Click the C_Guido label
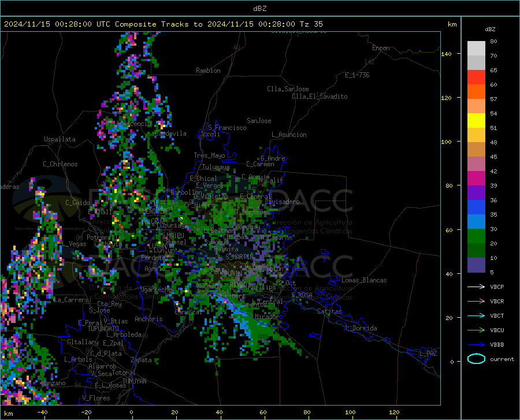Image resolution: width=520 pixels, height=420 pixels. coord(77,203)
